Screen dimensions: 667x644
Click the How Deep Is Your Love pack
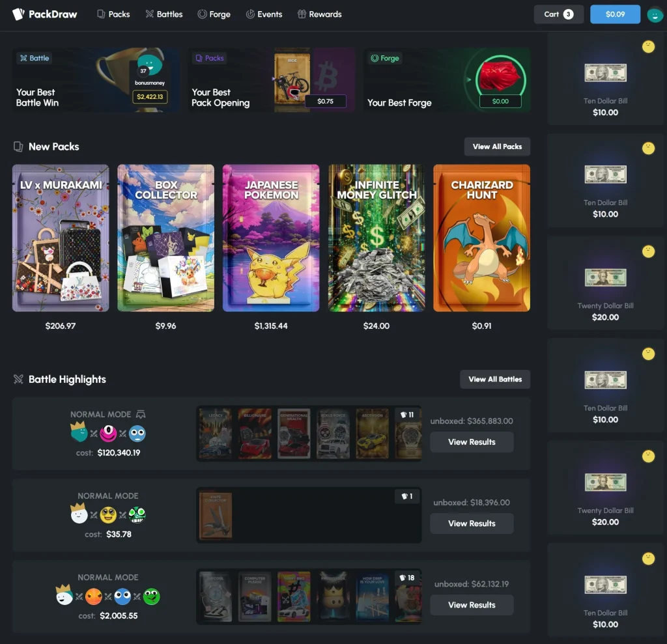[372, 596]
